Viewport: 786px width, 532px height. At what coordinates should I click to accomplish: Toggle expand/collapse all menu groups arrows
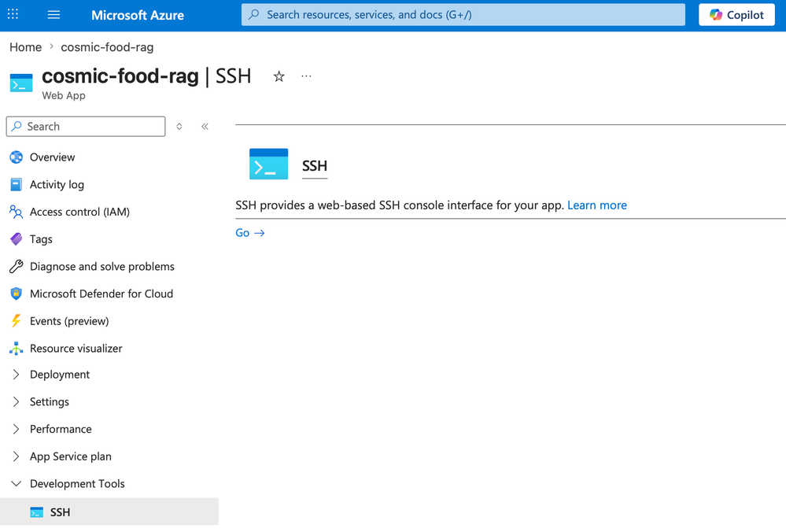(179, 127)
